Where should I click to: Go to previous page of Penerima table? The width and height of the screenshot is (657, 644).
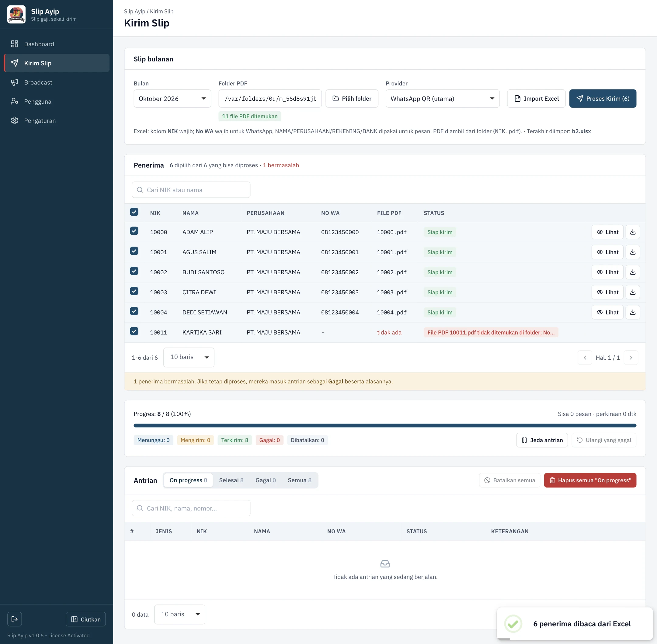click(585, 358)
